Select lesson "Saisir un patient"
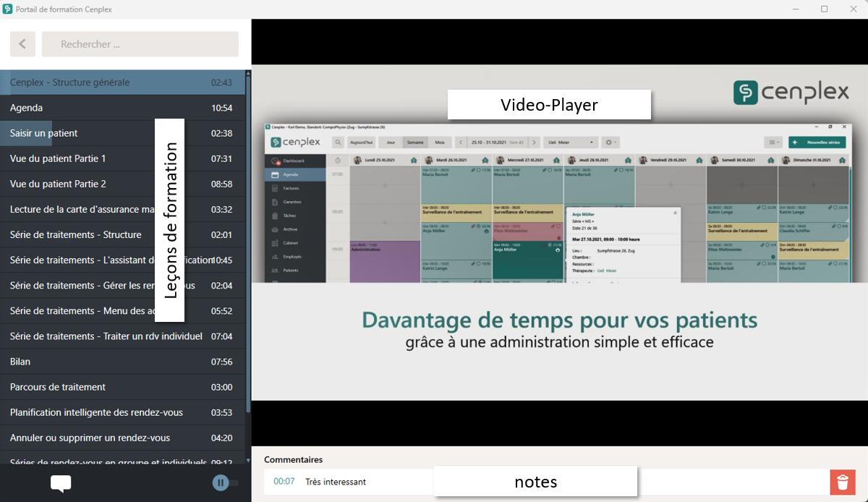Viewport: 868px width, 502px height. (122, 133)
